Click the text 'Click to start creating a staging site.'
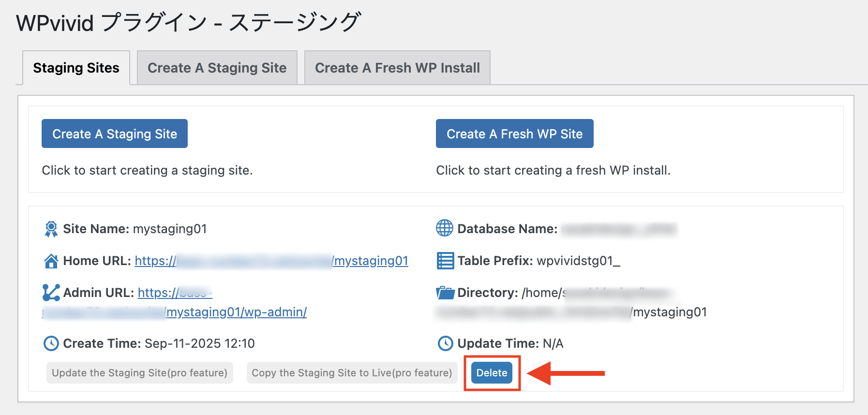 click(x=147, y=170)
